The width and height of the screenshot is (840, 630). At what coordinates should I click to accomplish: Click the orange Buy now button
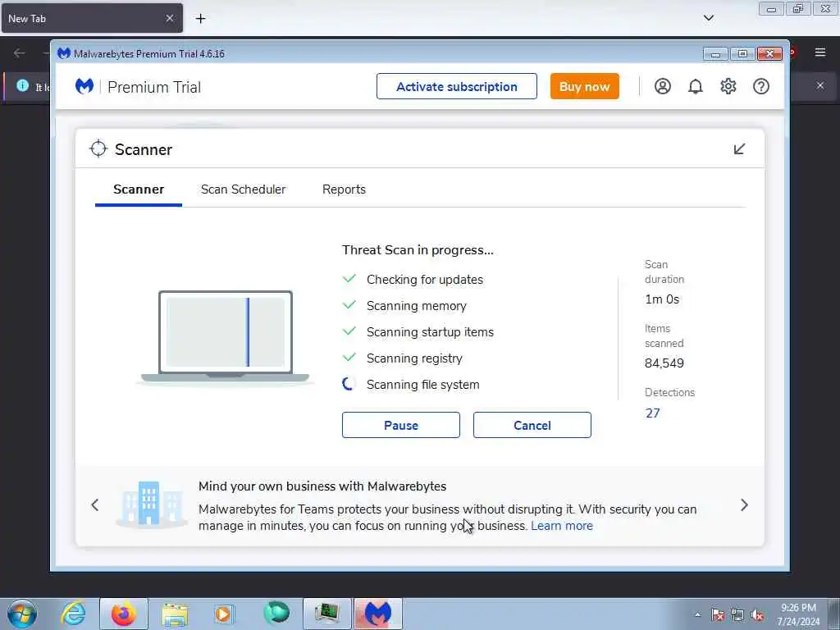[x=584, y=86]
